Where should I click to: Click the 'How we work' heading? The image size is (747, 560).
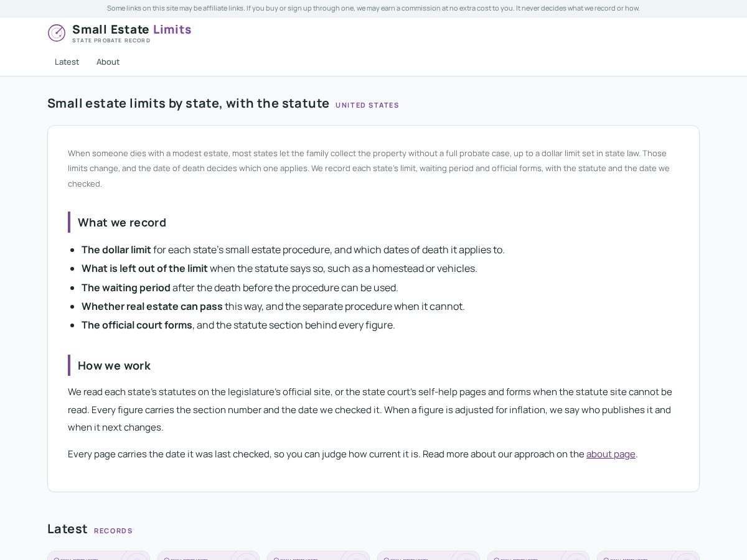pyautogui.click(x=114, y=366)
